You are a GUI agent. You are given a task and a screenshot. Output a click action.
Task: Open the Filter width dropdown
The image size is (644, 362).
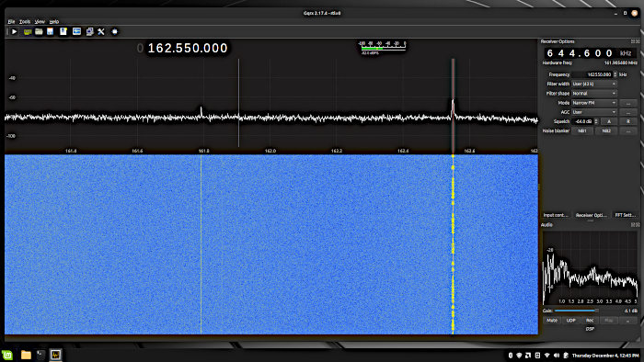594,84
